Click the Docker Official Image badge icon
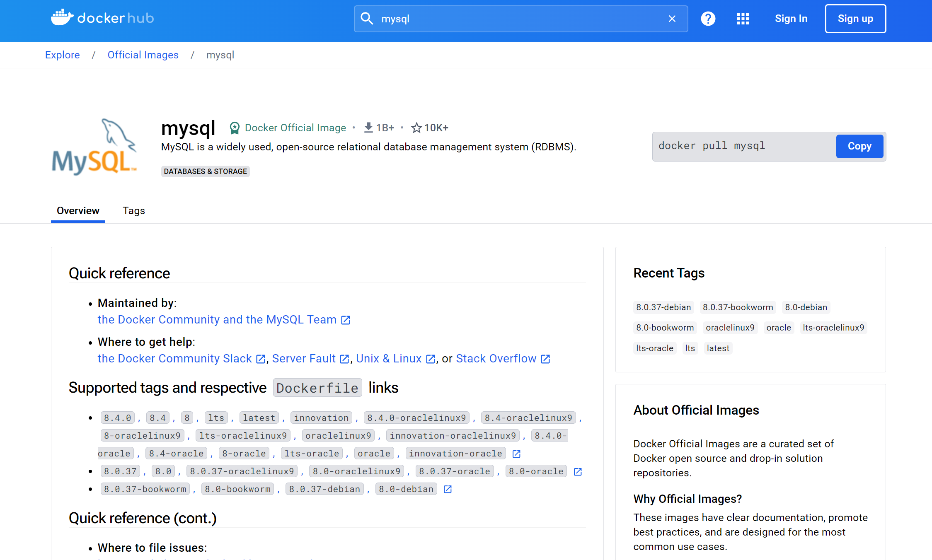Viewport: 932px width, 560px height. 235,128
